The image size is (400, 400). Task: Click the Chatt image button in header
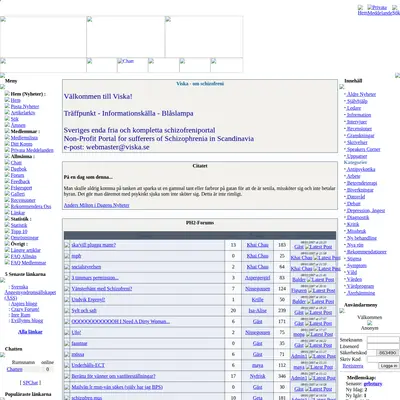pos(132,65)
